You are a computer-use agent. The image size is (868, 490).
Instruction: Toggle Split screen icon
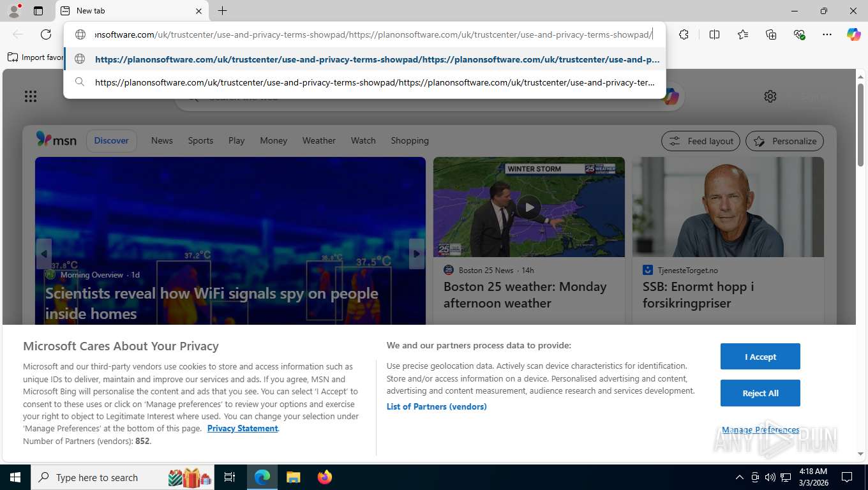[x=715, y=34]
